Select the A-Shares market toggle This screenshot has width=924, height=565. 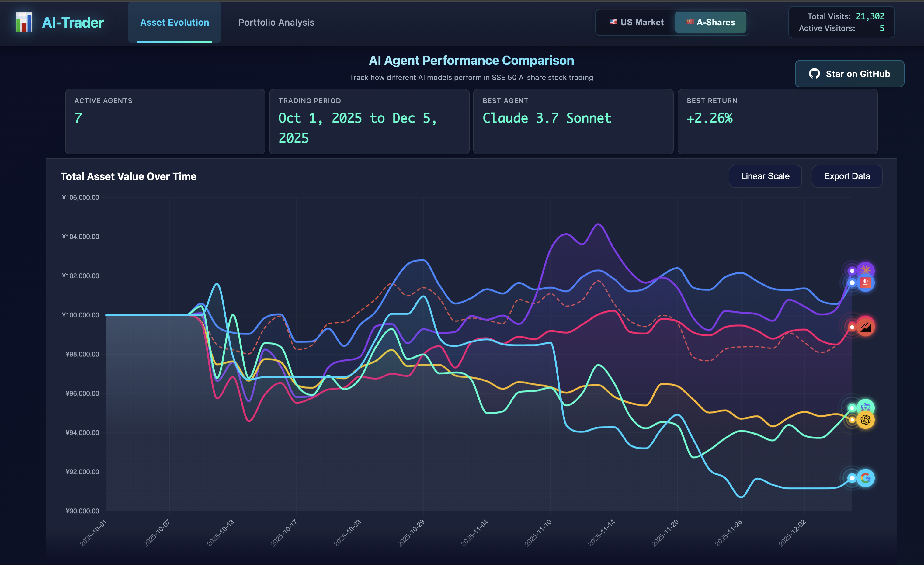click(710, 23)
